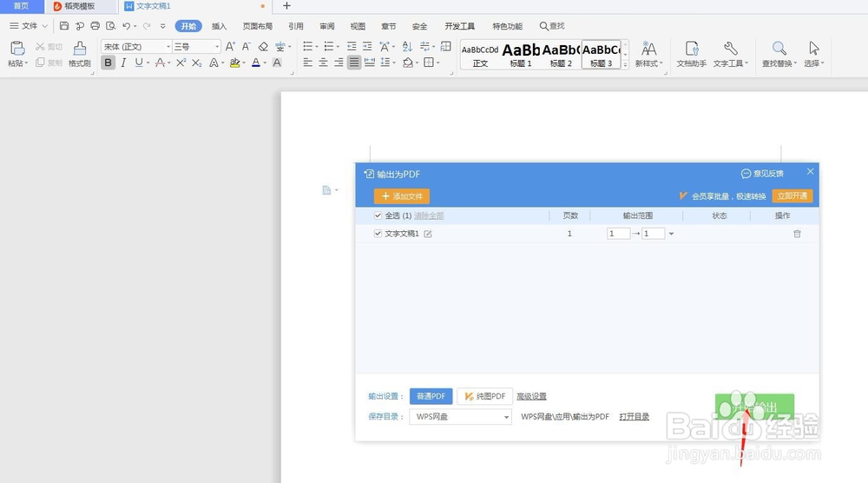Click the Paste (粘贴) clipboard icon

(17, 49)
